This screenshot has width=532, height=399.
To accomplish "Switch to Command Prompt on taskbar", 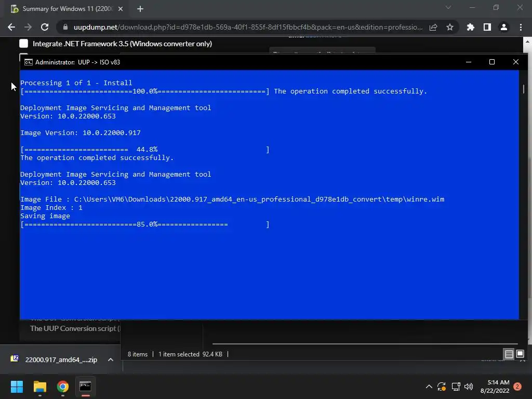I will 86,387.
